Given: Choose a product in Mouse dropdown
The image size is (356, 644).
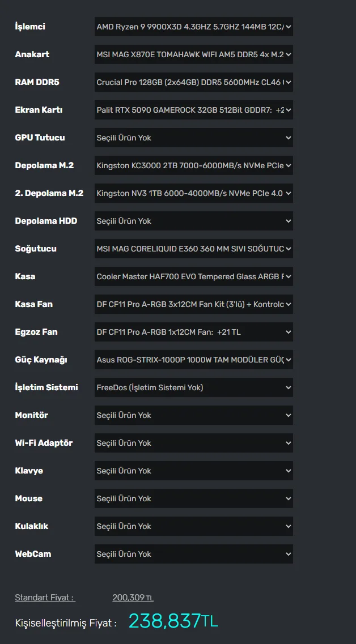Looking at the screenshot, I should click(193, 498).
